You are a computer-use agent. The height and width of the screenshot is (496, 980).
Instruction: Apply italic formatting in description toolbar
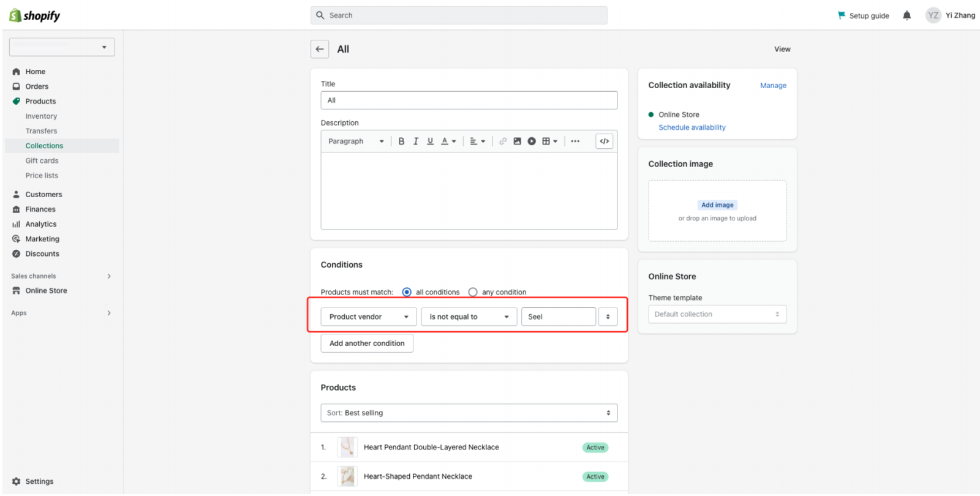click(416, 141)
